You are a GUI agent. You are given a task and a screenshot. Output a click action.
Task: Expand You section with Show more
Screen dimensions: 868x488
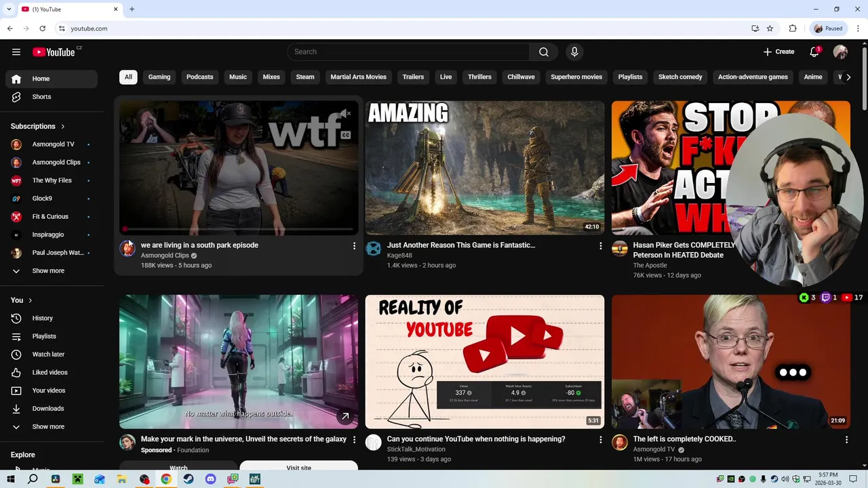[52, 427]
